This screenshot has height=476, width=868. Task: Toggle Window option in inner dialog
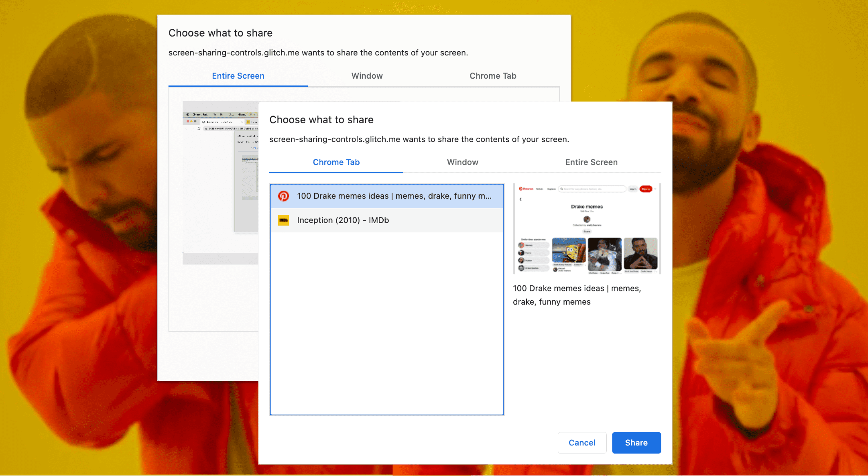tap(462, 163)
